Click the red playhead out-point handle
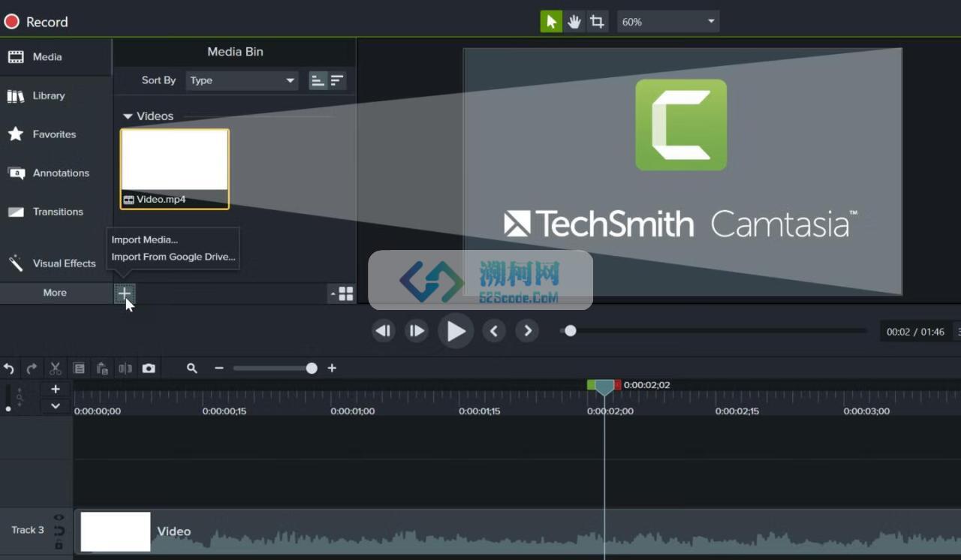 pos(618,384)
